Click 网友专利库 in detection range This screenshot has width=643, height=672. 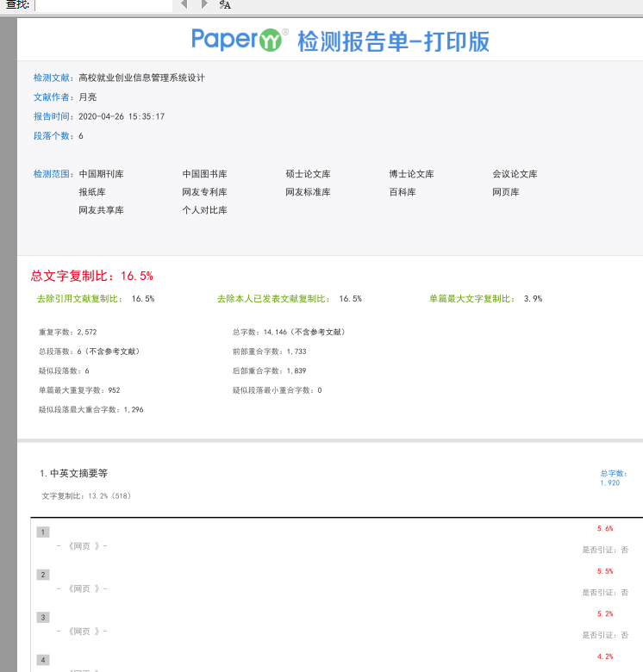[x=204, y=192]
